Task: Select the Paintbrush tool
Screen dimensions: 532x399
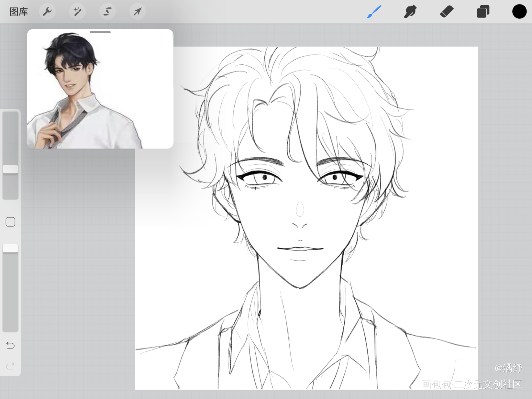Action: (x=374, y=12)
